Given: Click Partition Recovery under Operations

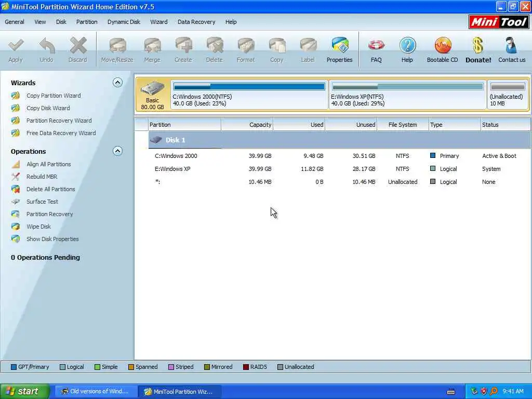Looking at the screenshot, I should pos(49,214).
